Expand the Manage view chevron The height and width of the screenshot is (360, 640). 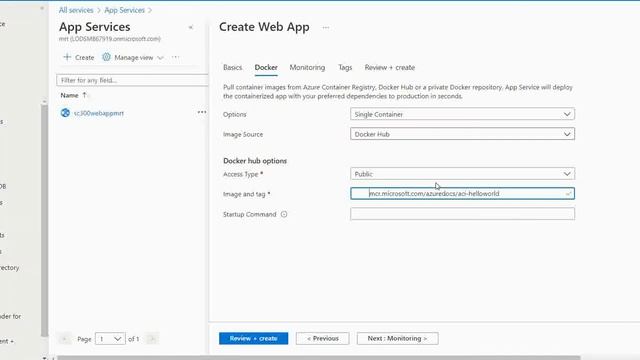coord(160,58)
